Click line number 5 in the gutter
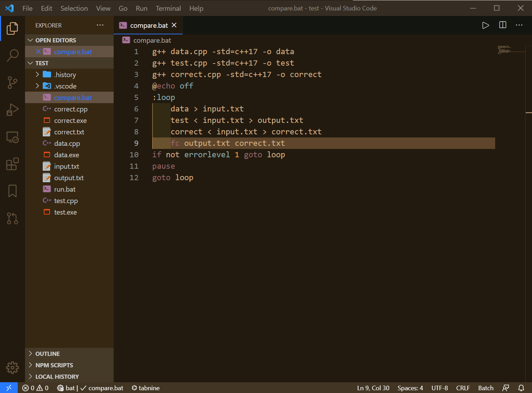 (x=136, y=97)
